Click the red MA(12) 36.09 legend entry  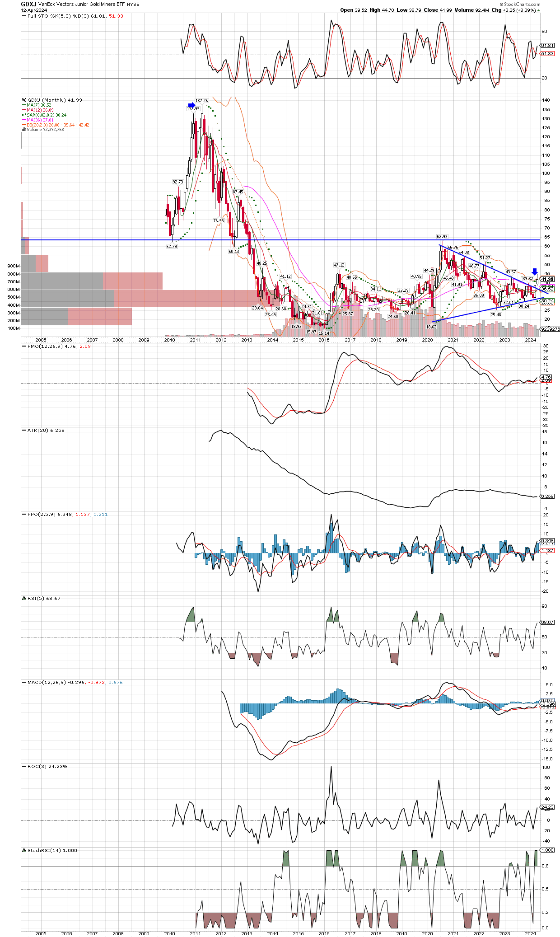click(x=38, y=110)
